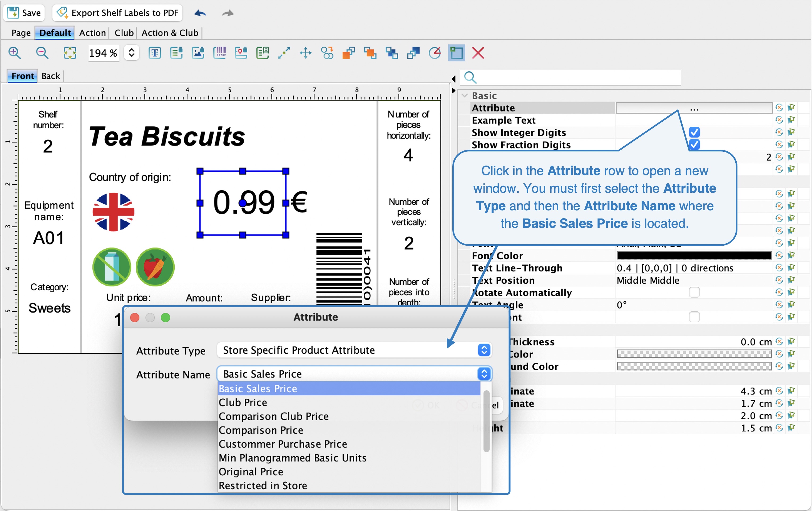Open the Attribute field ellipsis button
Viewport: 812px width, 511px height.
(x=694, y=108)
